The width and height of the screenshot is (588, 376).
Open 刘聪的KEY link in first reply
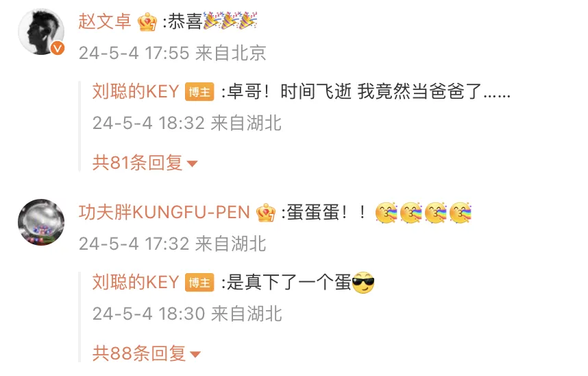136,92
